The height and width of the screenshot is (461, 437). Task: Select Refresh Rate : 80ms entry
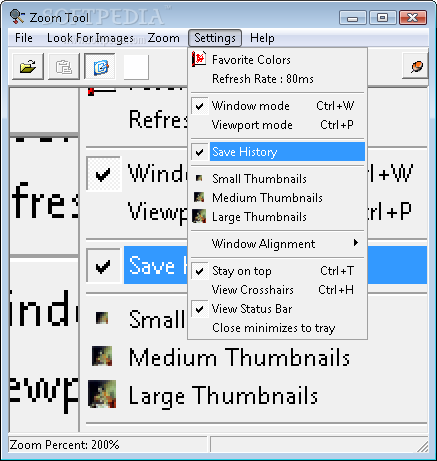pyautogui.click(x=278, y=79)
